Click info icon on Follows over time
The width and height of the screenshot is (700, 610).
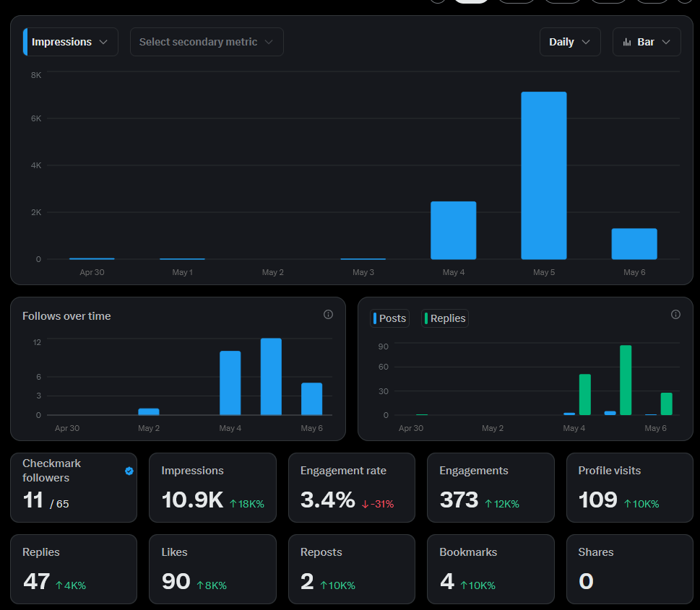click(x=328, y=315)
